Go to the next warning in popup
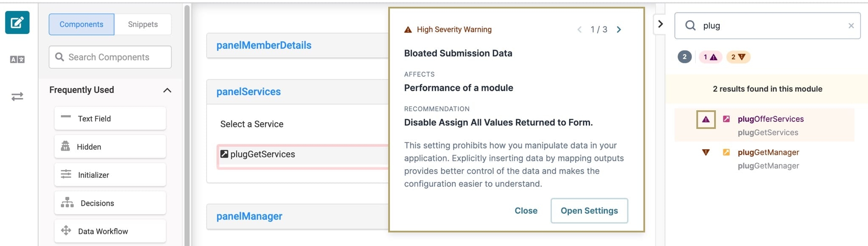Image resolution: width=868 pixels, height=246 pixels. (x=619, y=29)
